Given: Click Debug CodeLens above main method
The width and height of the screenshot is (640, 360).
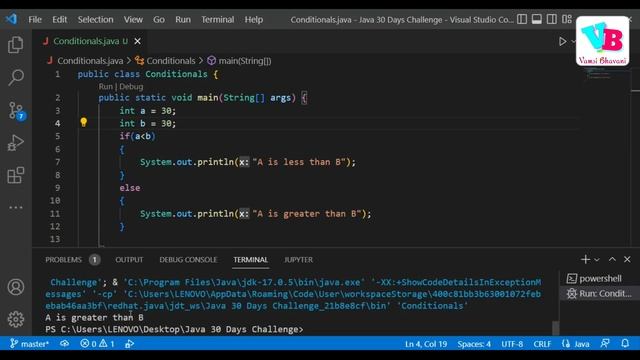Looking at the screenshot, I should [131, 87].
